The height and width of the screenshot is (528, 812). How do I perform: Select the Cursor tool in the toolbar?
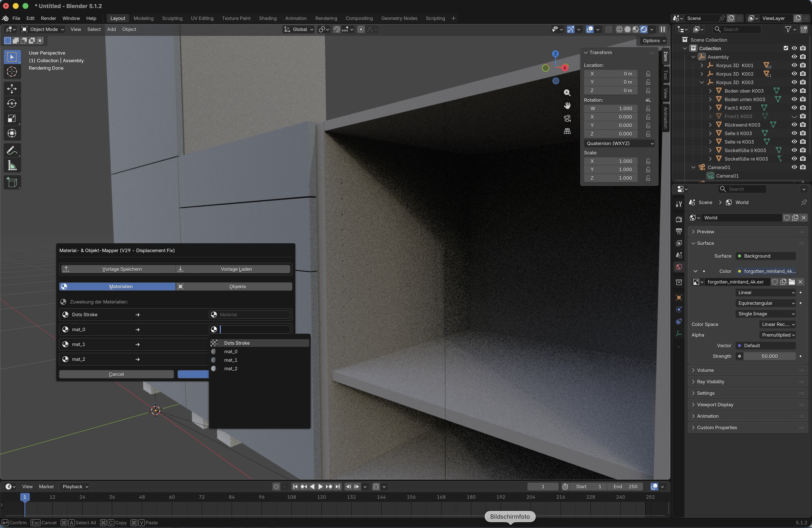pyautogui.click(x=12, y=72)
